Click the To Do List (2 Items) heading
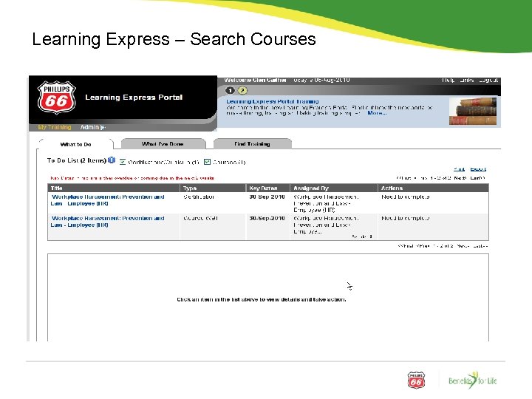 (77, 160)
